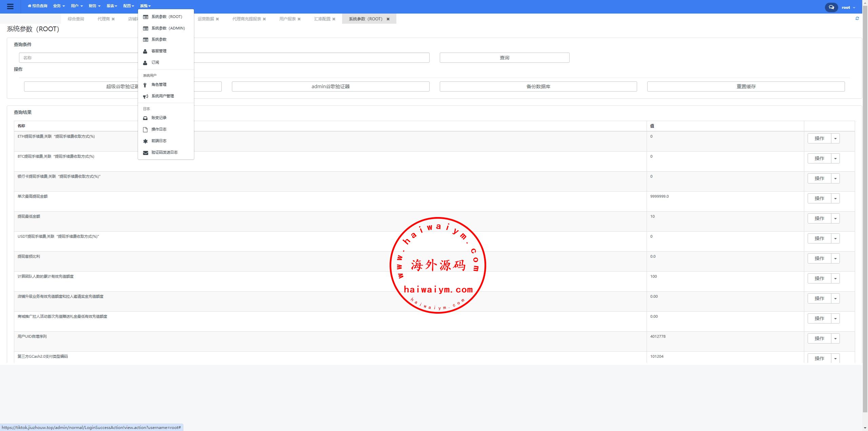Expand dropdown arrow for 提现最低金额 row
The image size is (868, 431).
tap(835, 218)
